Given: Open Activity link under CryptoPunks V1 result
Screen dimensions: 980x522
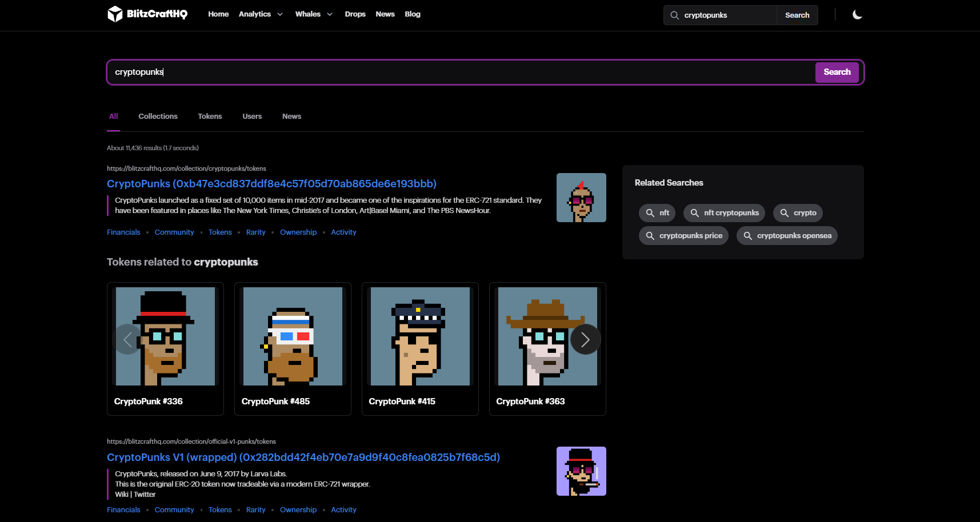Looking at the screenshot, I should [x=343, y=510].
